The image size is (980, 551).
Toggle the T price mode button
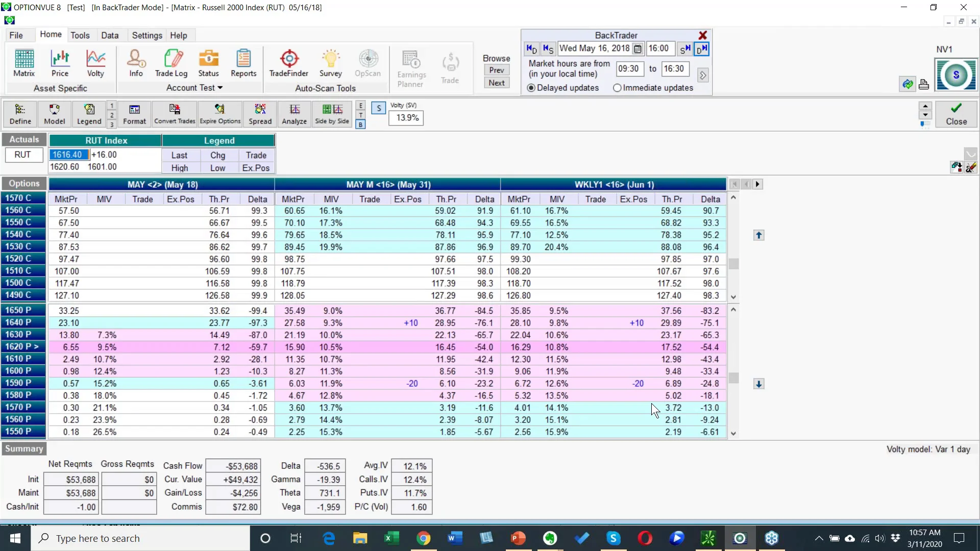pos(360,115)
